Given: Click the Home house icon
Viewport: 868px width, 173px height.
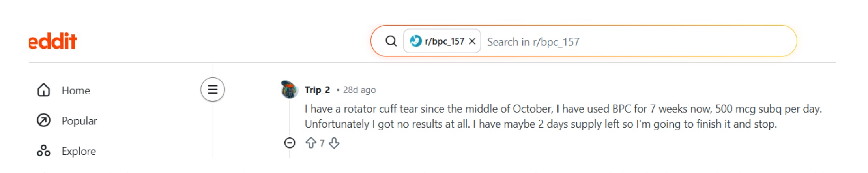Looking at the screenshot, I should point(44,90).
